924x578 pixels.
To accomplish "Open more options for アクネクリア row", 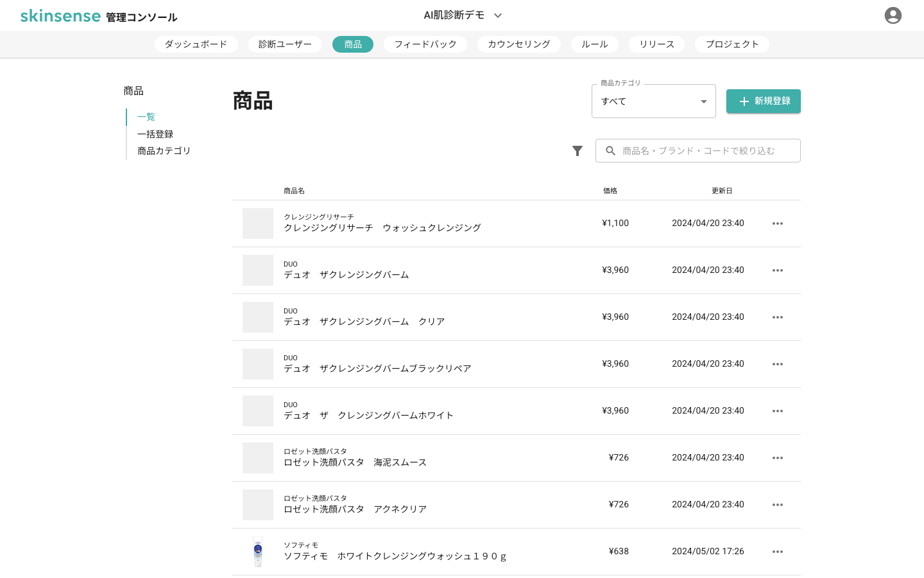I will [778, 505].
